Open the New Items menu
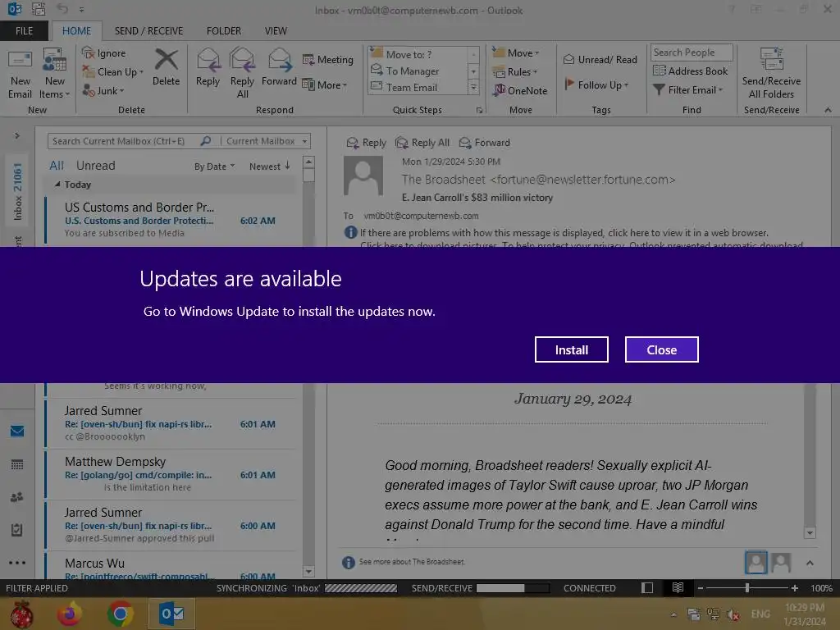 (55, 73)
